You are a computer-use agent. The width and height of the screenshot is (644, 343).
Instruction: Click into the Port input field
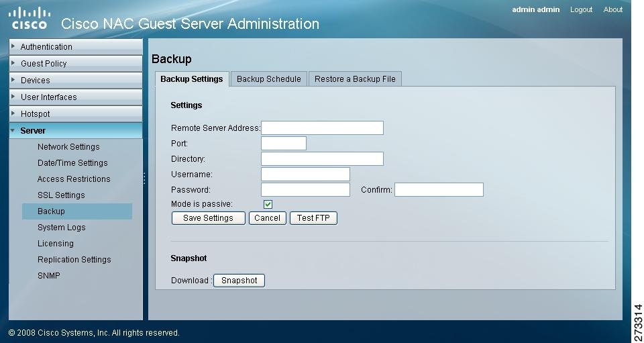(283, 144)
